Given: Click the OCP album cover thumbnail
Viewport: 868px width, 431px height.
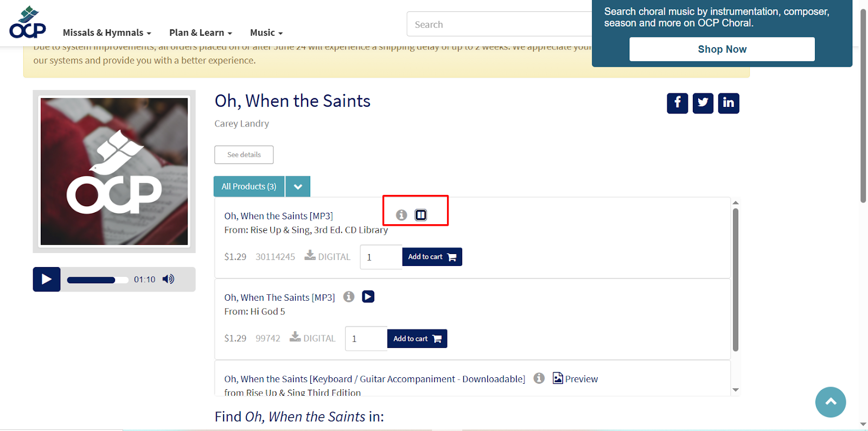Looking at the screenshot, I should tap(114, 172).
